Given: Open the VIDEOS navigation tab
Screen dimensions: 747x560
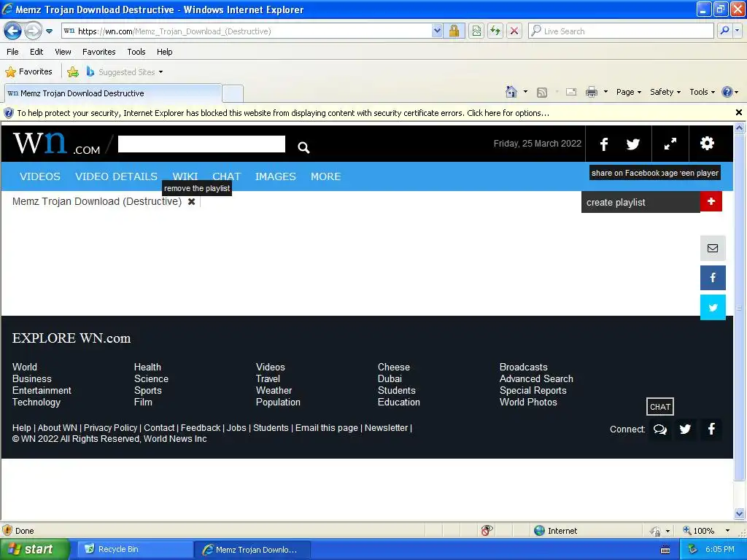Looking at the screenshot, I should pos(40,176).
